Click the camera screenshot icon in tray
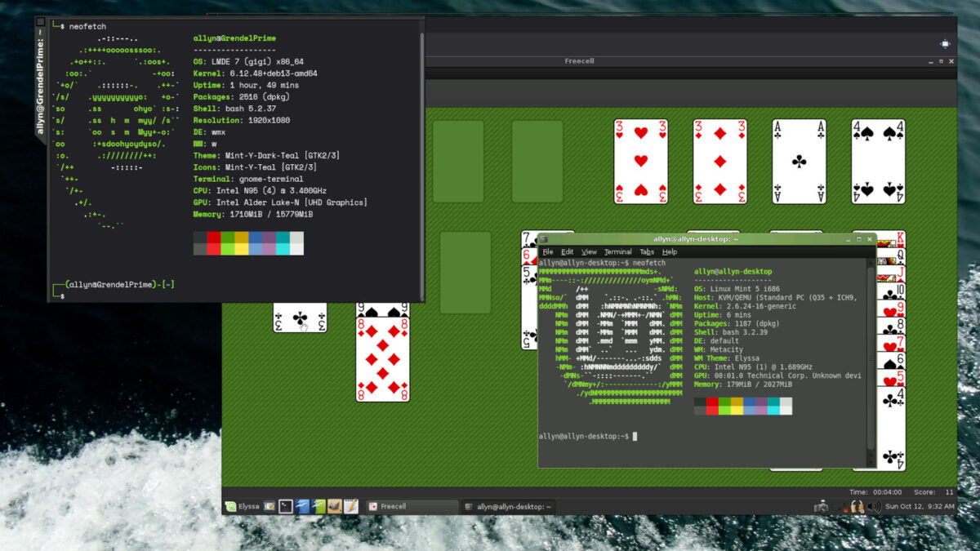 pyautogui.click(x=821, y=507)
